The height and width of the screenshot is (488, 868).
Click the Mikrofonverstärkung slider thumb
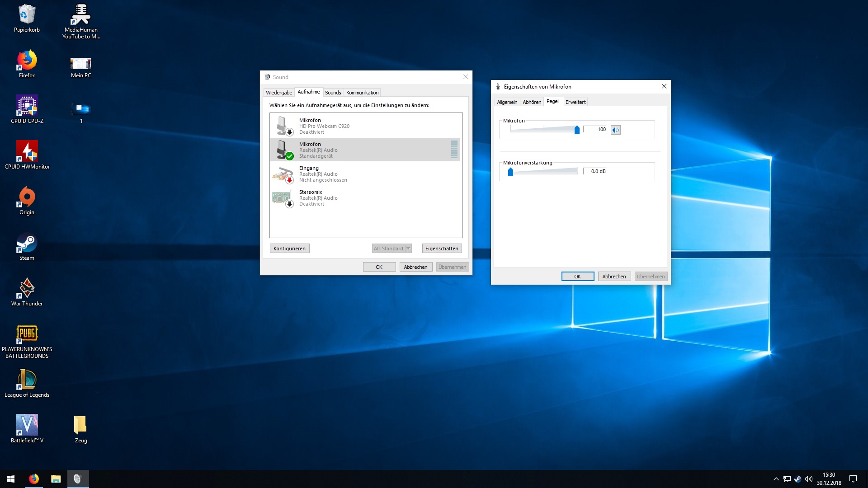pyautogui.click(x=510, y=172)
